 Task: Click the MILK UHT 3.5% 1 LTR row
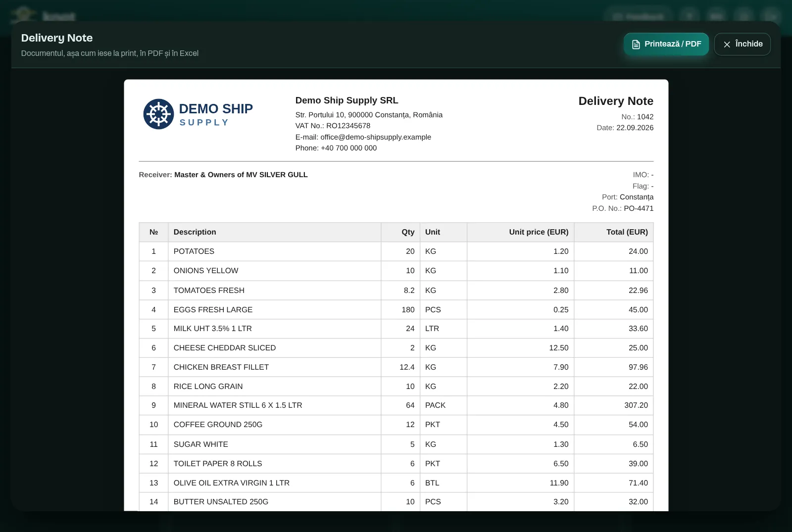point(396,329)
